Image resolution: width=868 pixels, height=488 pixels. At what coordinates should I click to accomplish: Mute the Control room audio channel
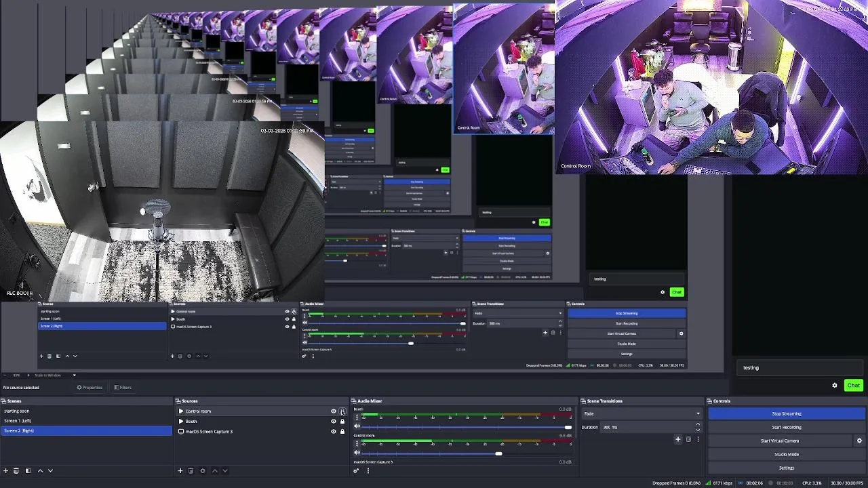click(x=357, y=453)
